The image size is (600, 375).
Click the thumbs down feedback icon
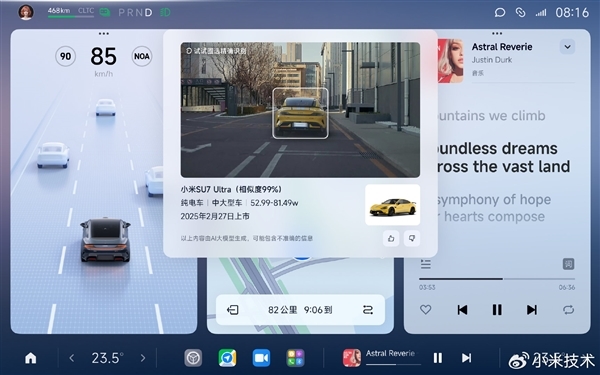(412, 238)
